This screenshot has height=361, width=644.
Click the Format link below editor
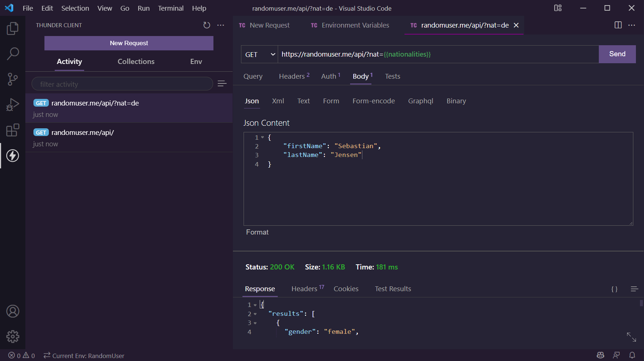point(257,232)
